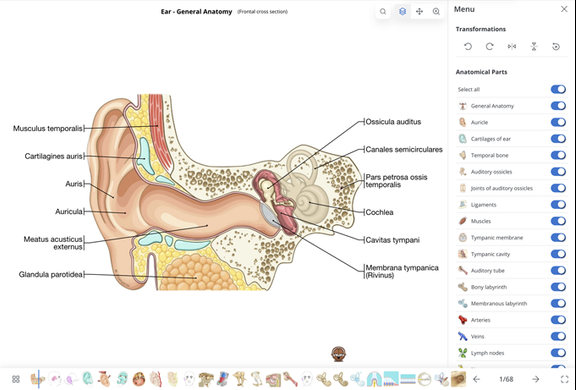This screenshot has width=576, height=390.
Task: Open the thumbnail grid overview
Action: 16,379
